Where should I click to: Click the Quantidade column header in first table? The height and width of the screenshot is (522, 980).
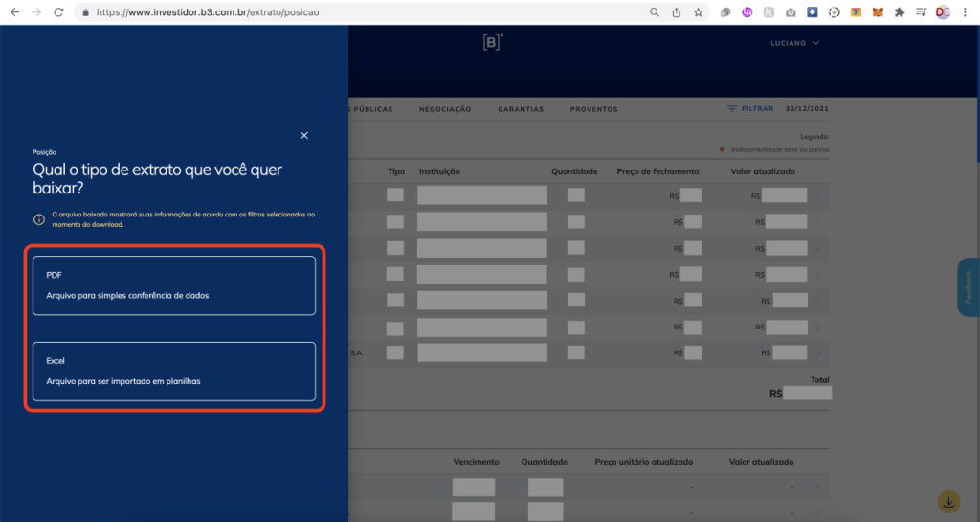coord(574,171)
